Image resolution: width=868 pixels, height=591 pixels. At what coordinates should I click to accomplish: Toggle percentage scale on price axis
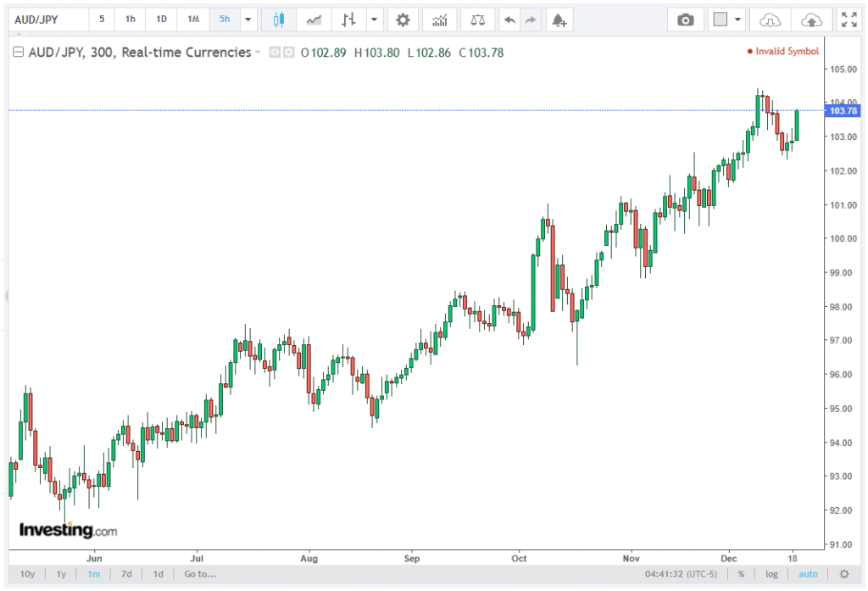(x=741, y=574)
